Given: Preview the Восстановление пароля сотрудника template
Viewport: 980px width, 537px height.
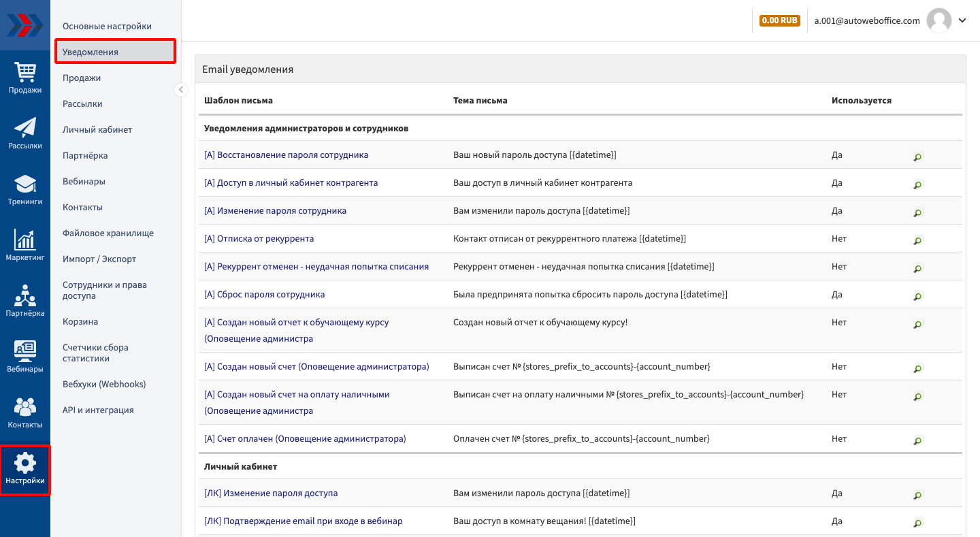Looking at the screenshot, I should (x=917, y=157).
